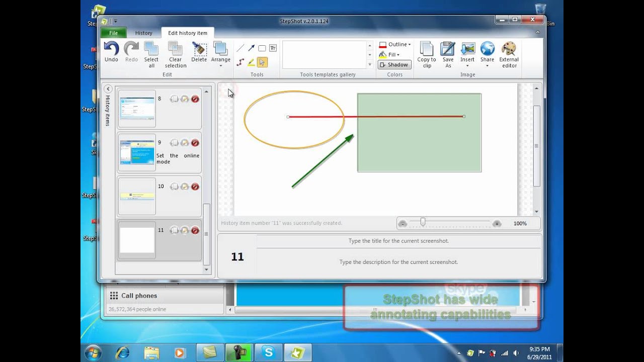
Task: Toggle the Shadow option
Action: pyautogui.click(x=394, y=65)
